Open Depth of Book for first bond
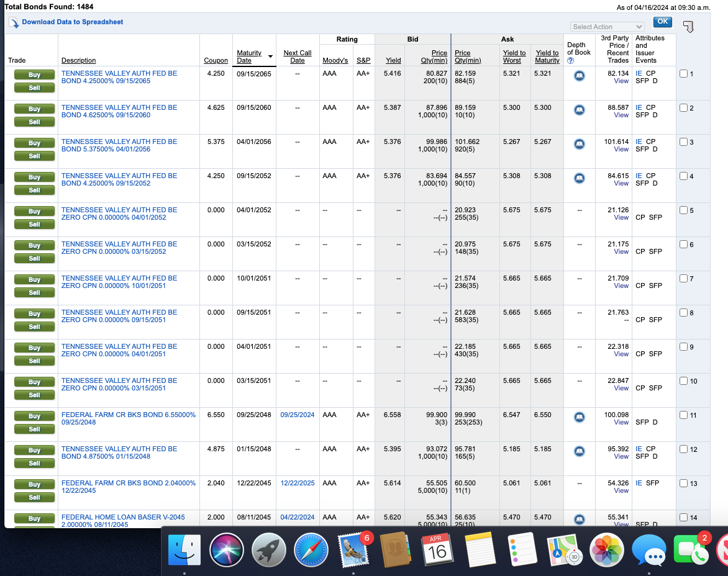 tap(579, 76)
